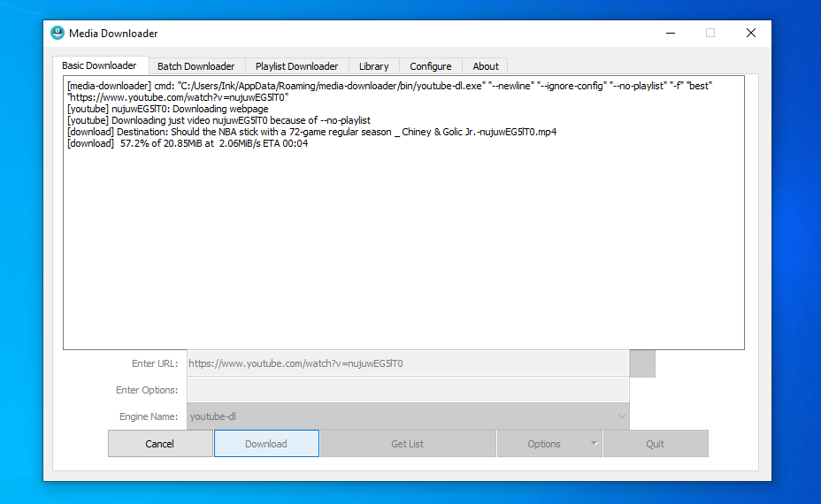The image size is (821, 504).
Task: Maximize the Media Downloader window
Action: pyautogui.click(x=710, y=33)
